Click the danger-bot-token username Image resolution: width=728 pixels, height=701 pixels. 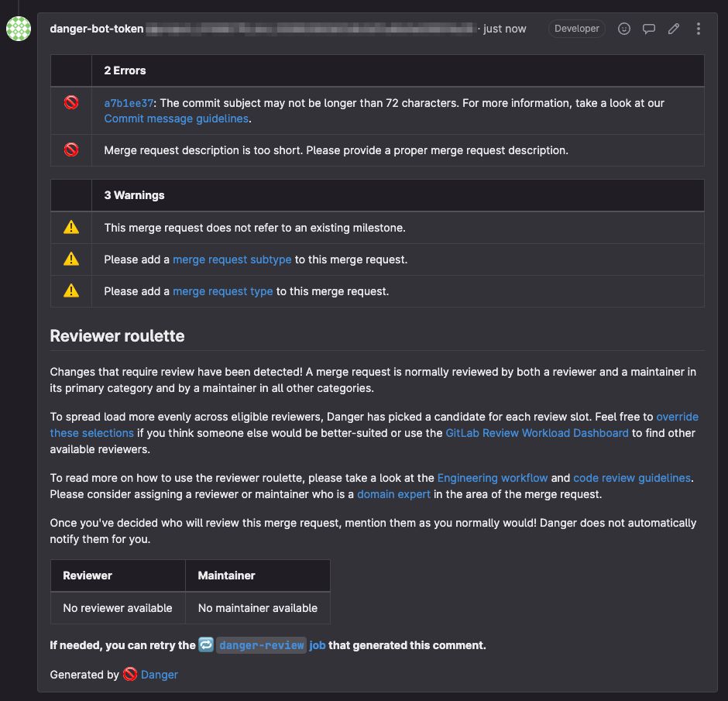click(97, 29)
